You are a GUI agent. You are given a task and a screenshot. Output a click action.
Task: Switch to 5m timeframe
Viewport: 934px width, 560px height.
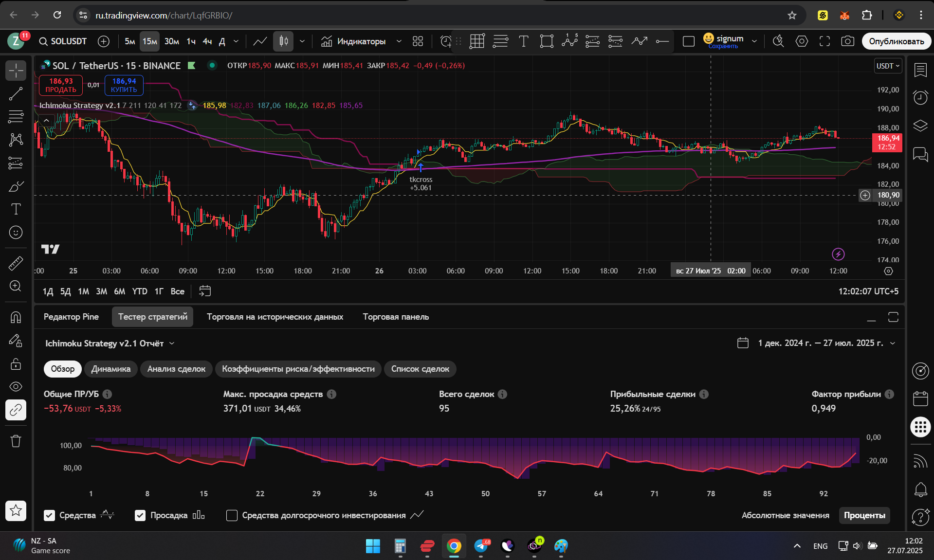(129, 41)
